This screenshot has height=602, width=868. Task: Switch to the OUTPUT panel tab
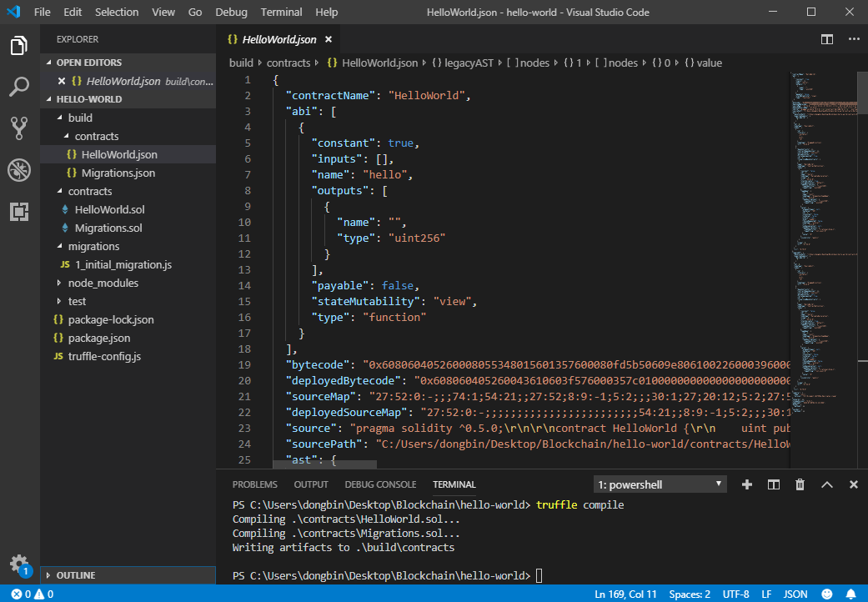point(311,484)
